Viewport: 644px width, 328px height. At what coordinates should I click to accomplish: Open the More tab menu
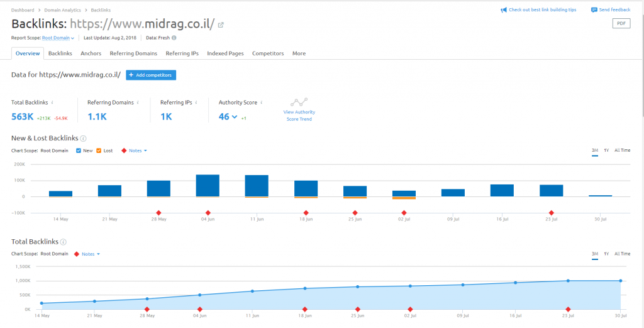[299, 54]
